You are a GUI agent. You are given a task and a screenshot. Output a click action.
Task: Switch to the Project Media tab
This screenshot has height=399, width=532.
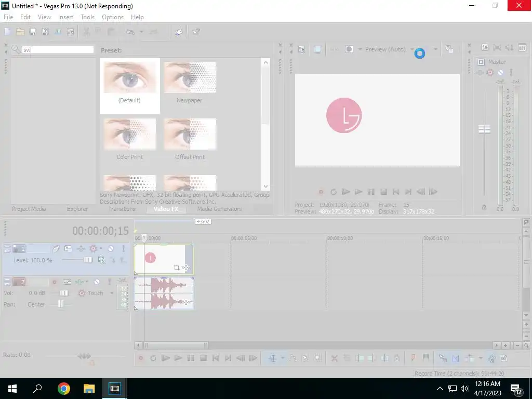click(x=29, y=209)
